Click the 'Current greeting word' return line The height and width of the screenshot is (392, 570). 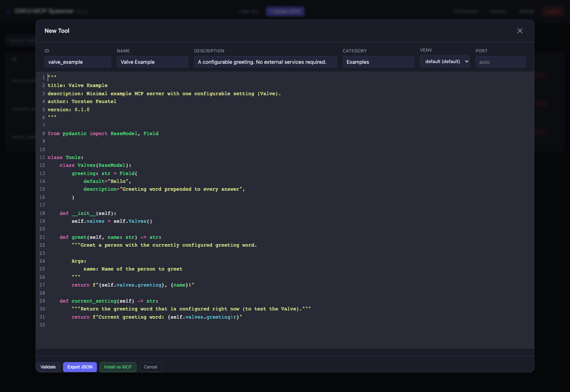coord(157,317)
